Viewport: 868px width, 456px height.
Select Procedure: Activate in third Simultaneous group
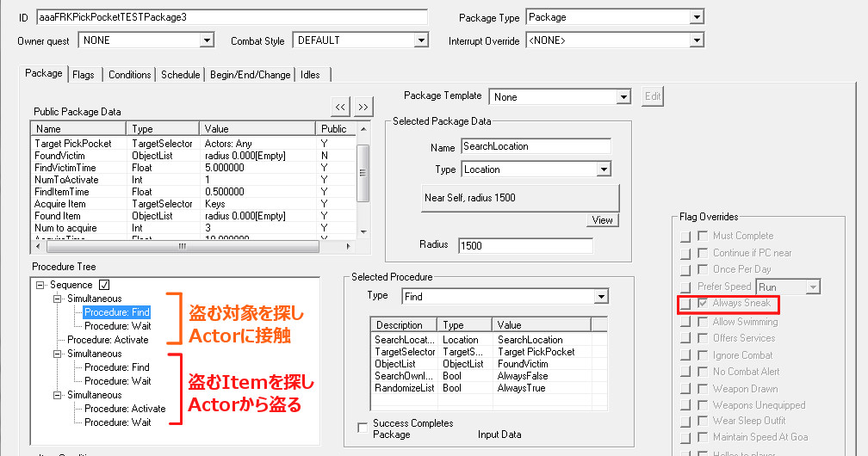coord(125,409)
